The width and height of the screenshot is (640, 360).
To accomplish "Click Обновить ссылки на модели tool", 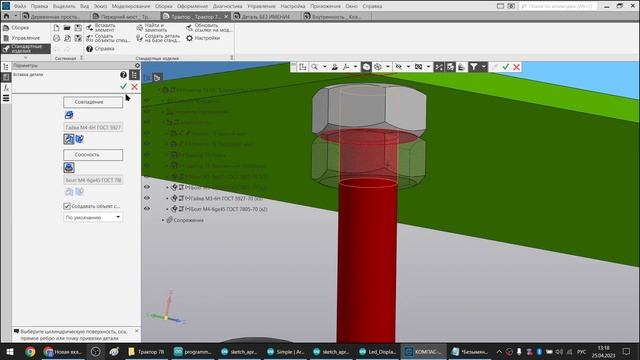I will click(x=209, y=28).
